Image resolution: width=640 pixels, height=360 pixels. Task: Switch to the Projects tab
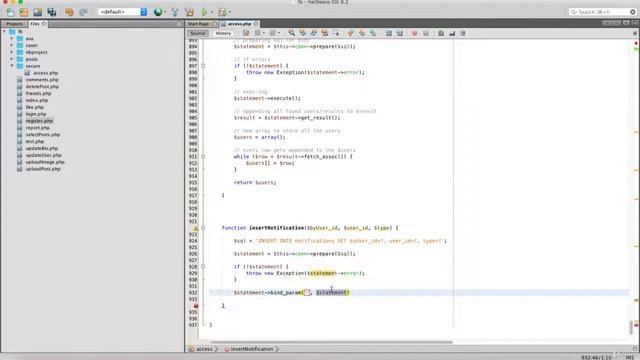pos(14,24)
